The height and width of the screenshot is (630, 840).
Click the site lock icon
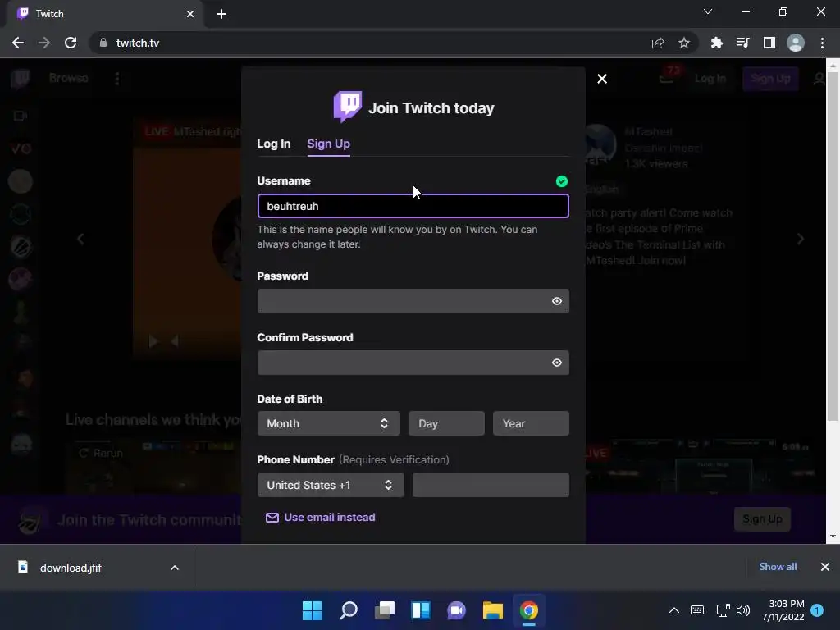pos(103,43)
